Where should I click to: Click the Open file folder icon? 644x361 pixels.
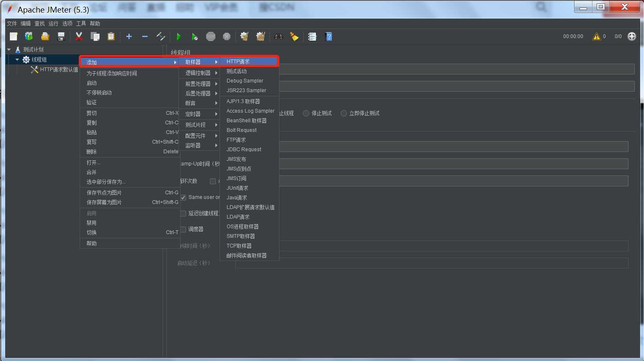(45, 37)
